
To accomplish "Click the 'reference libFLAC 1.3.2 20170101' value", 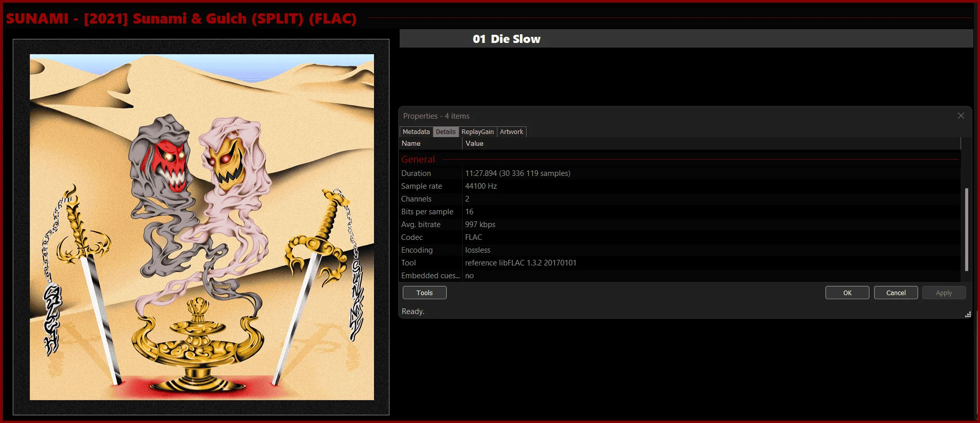I will point(521,263).
